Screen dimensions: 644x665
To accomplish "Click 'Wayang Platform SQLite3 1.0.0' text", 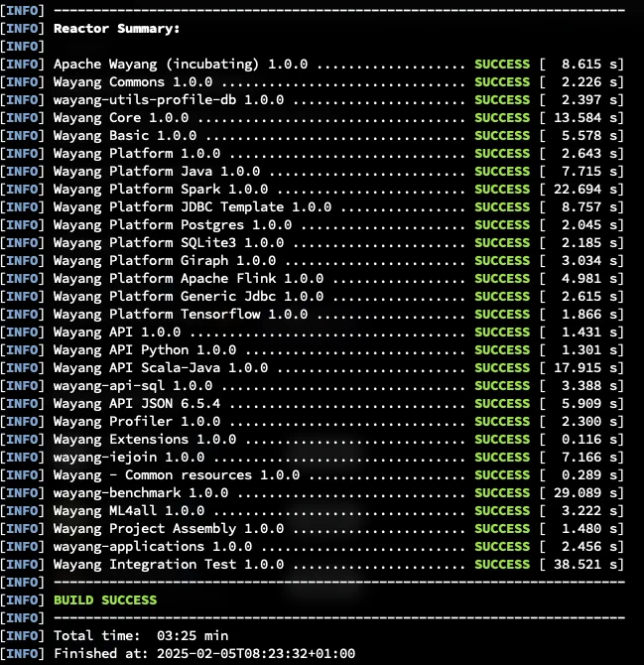I will click(x=169, y=242).
